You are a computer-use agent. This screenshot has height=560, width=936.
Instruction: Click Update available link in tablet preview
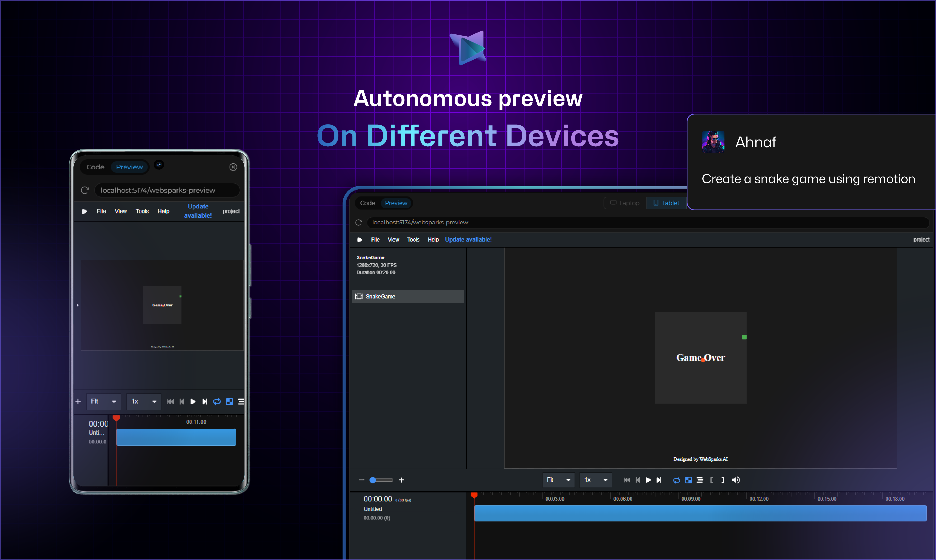468,240
